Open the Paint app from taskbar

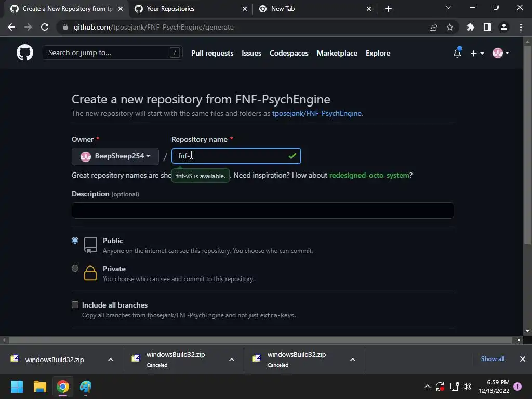click(x=86, y=387)
